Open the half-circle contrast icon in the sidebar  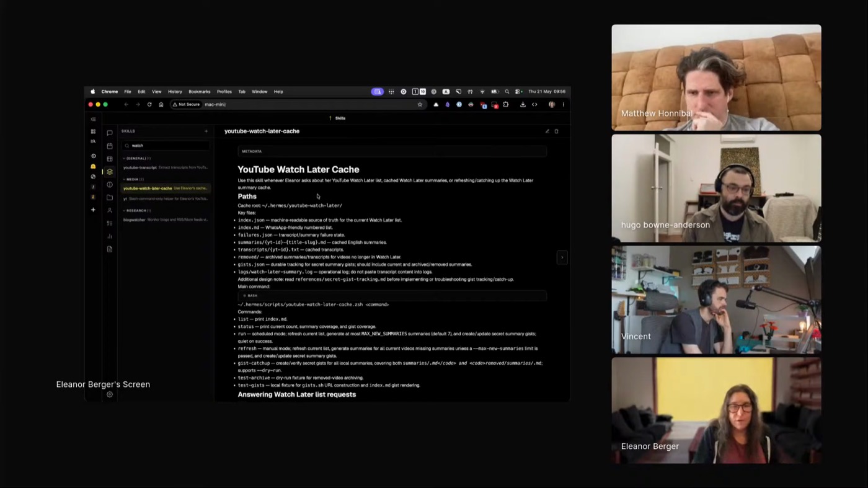click(110, 185)
